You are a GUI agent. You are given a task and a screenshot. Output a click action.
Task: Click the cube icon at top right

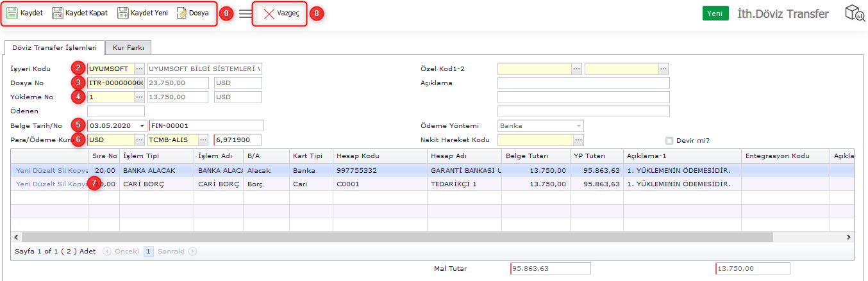(x=855, y=13)
